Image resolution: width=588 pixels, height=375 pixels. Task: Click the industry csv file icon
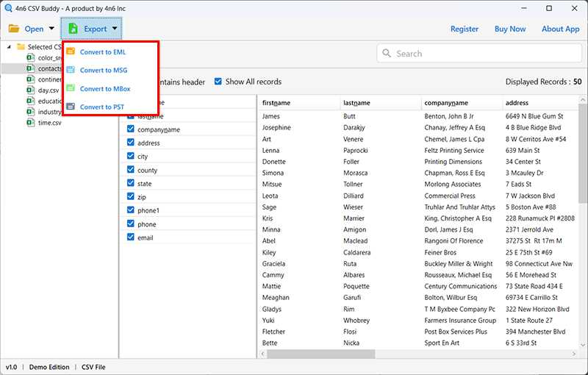[31, 112]
